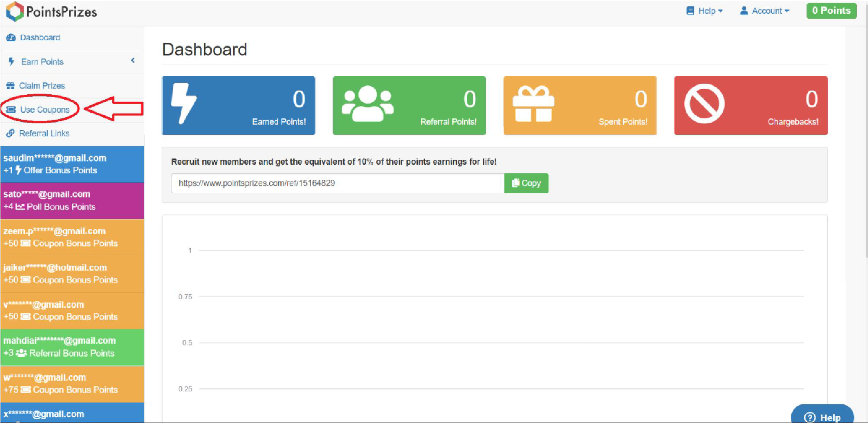
Task: Expand Earn Points submenu chevron
Action: point(133,61)
